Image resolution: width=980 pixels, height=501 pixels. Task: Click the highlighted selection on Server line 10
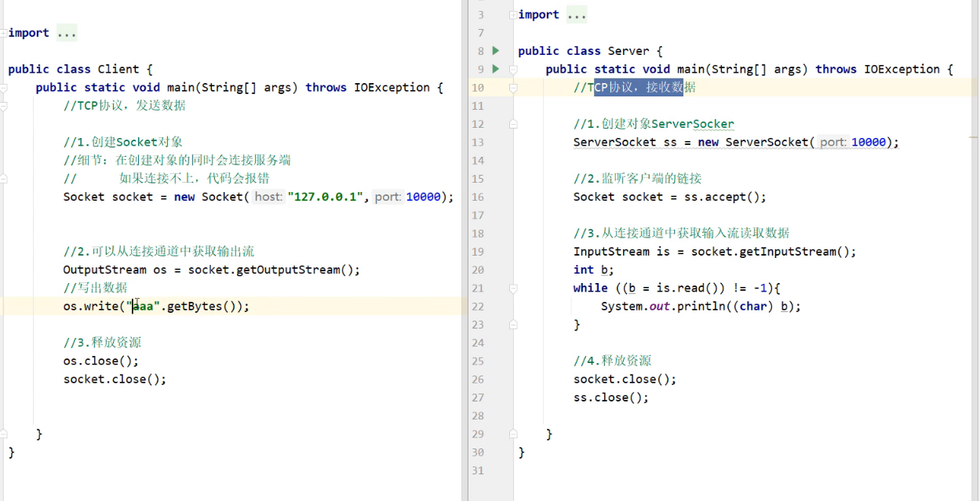pos(639,87)
